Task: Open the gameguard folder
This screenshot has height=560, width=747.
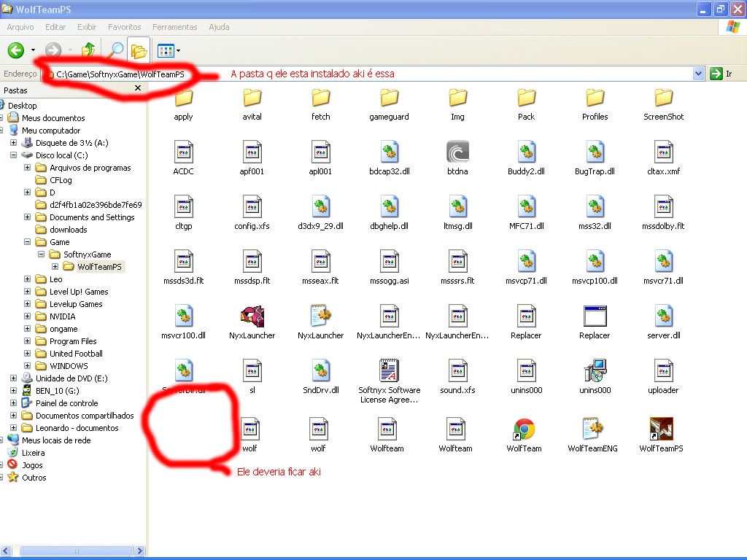Action: pyautogui.click(x=389, y=98)
